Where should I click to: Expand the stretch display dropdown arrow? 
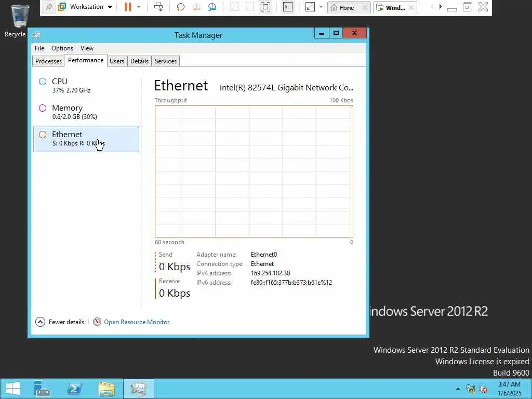[x=321, y=7]
